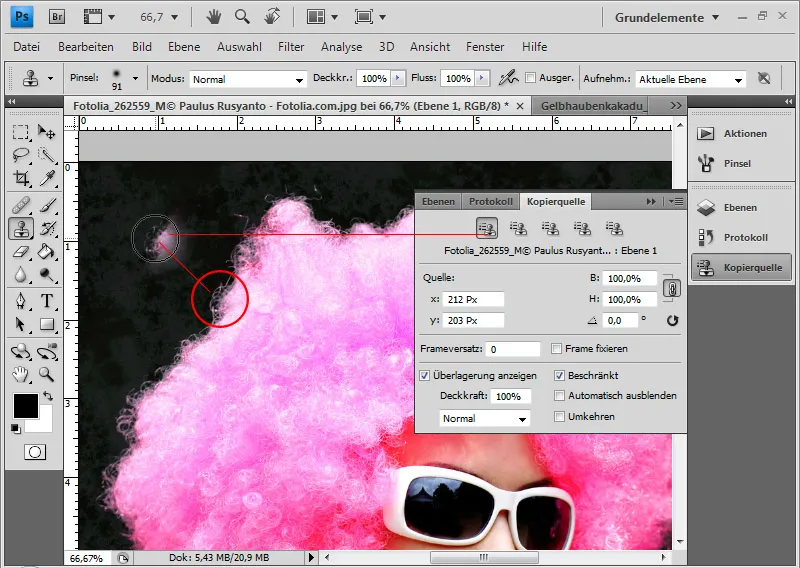The height and width of the screenshot is (568, 800).
Task: Select the Clone Stamp tool
Action: click(20, 229)
